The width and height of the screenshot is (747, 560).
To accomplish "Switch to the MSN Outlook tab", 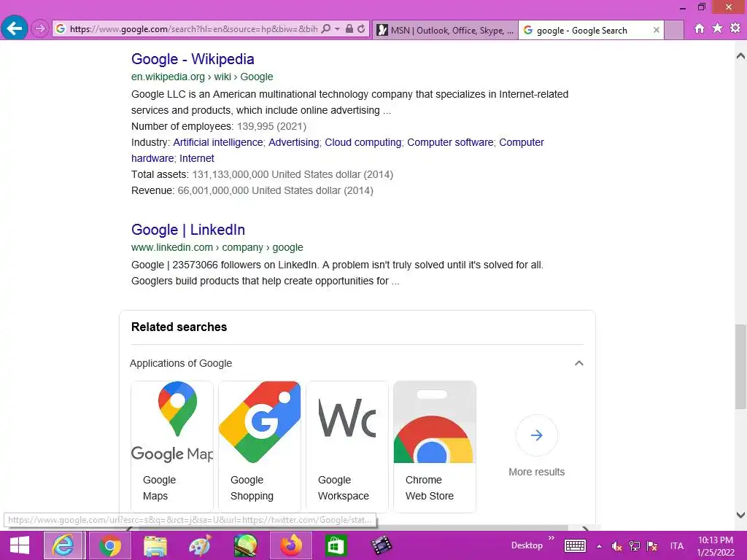I will coord(445,31).
